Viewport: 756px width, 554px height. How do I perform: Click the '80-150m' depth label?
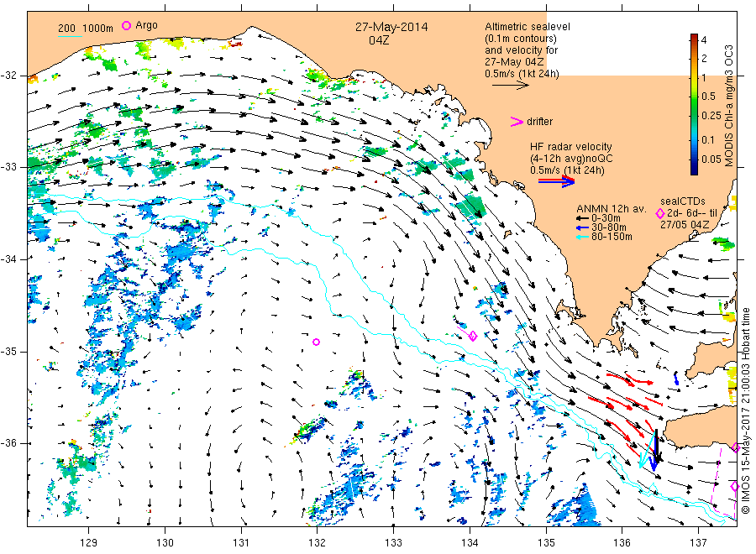(x=612, y=237)
